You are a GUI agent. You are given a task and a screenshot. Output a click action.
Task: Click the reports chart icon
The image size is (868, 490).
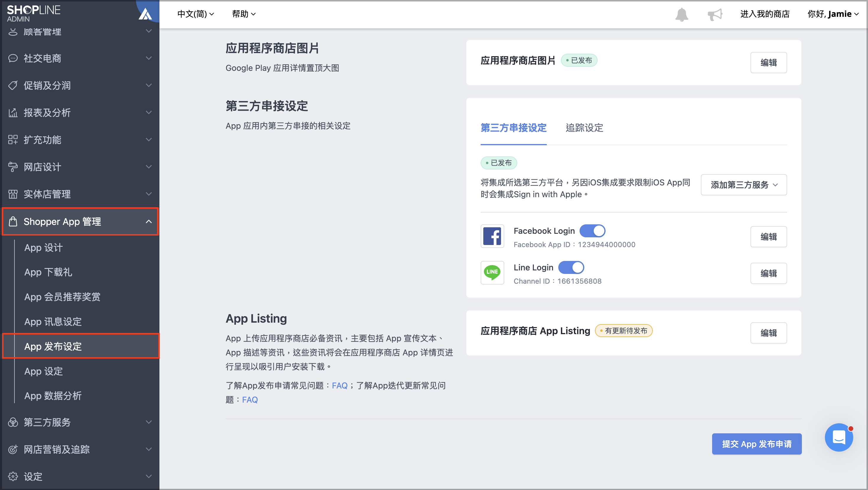click(13, 112)
